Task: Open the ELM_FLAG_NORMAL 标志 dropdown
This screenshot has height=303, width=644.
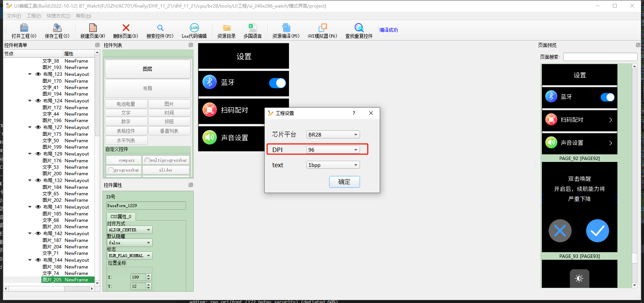Action: pyautogui.click(x=130, y=256)
